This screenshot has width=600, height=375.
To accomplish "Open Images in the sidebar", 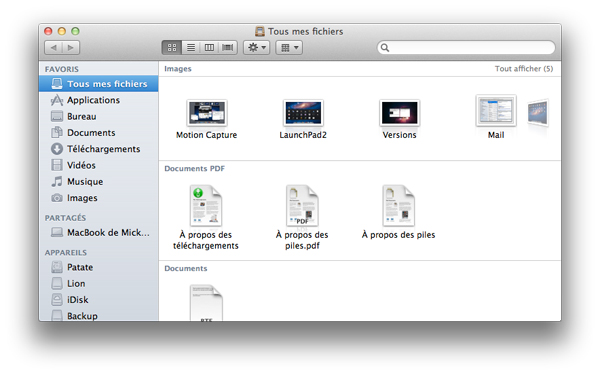I will coord(99,198).
